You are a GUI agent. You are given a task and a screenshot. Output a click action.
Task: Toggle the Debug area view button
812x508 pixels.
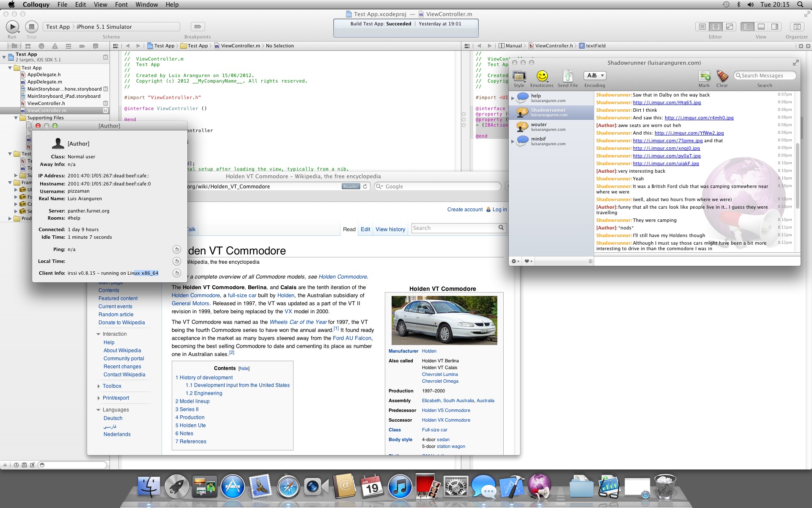[x=761, y=27]
